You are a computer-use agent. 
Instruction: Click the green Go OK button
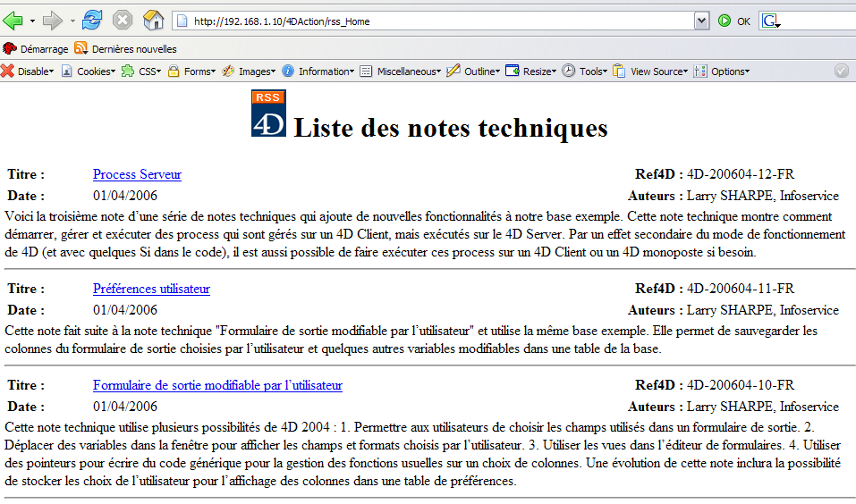click(x=733, y=21)
